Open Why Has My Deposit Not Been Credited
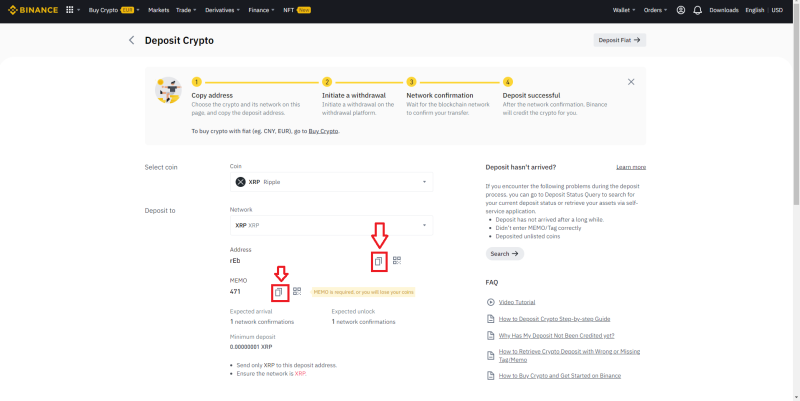The height and width of the screenshot is (401, 800). coord(556,336)
